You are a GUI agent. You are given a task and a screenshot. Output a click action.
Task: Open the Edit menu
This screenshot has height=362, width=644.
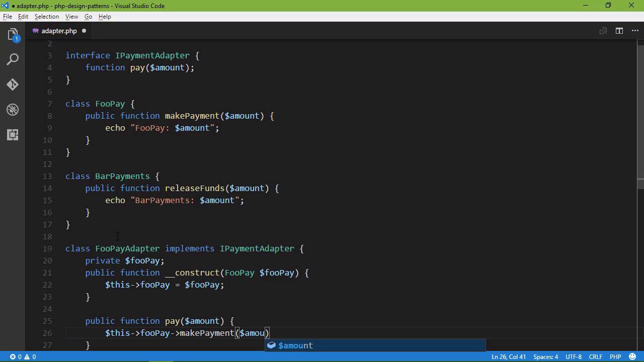point(23,17)
